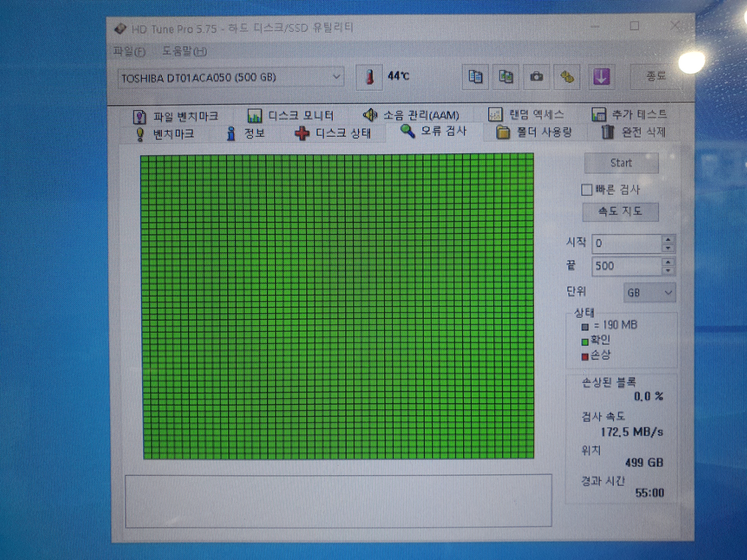This screenshot has width=747, height=560.
Task: Switch to the 소음 관리(AAM) tab
Action: (x=411, y=115)
